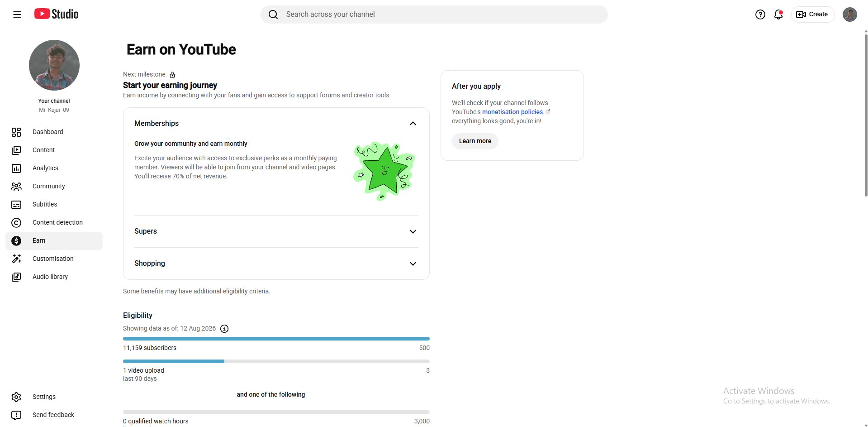Click the page vertical scrollbar
Screen dimensions: 868x427
(866, 115)
